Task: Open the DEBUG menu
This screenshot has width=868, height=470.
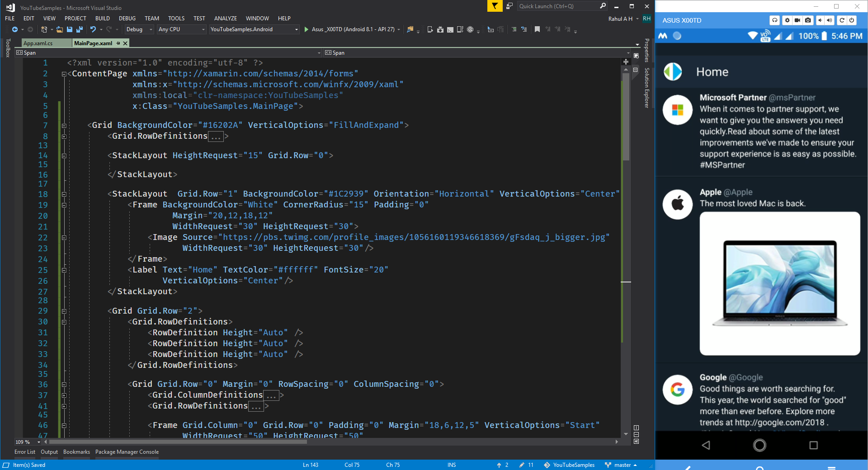Action: (x=127, y=19)
